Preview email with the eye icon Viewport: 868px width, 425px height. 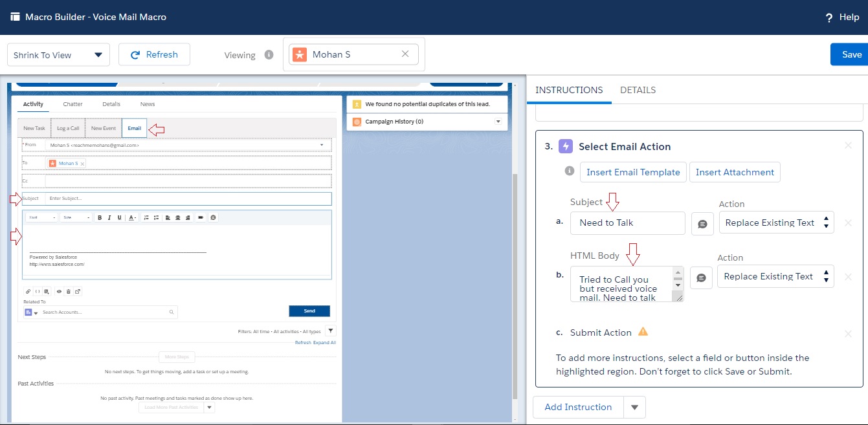[60, 291]
